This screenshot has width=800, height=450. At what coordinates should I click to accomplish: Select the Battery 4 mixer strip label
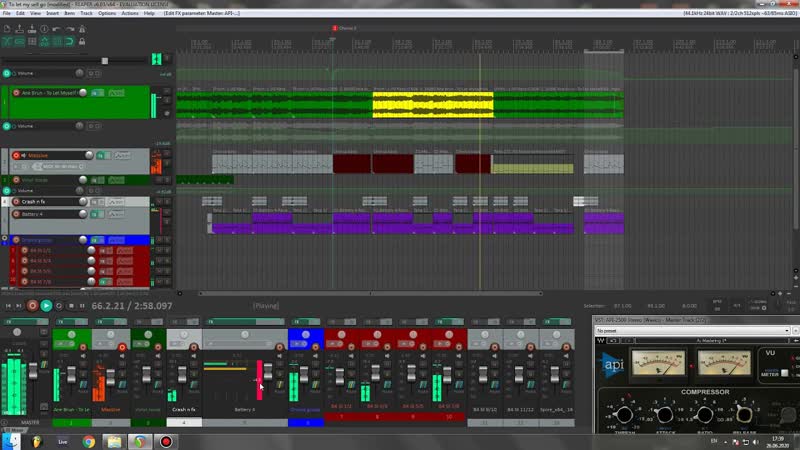tap(244, 410)
